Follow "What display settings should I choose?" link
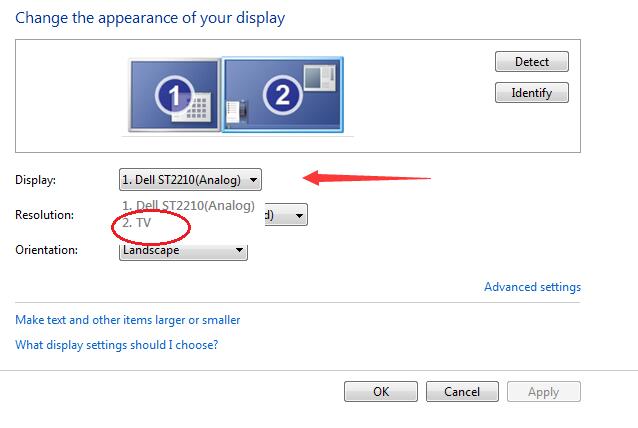The height and width of the screenshot is (428, 638). pyautogui.click(x=117, y=345)
